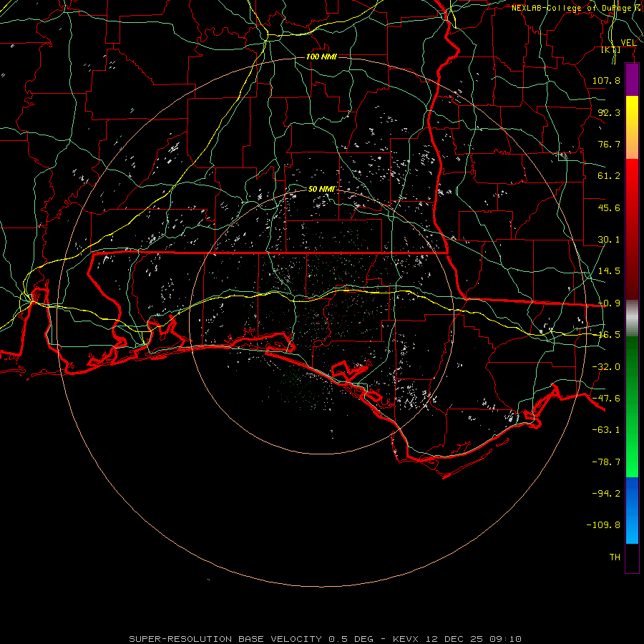Click the -78.7 velocity scale value
This screenshot has height=644, width=644.
(x=606, y=462)
